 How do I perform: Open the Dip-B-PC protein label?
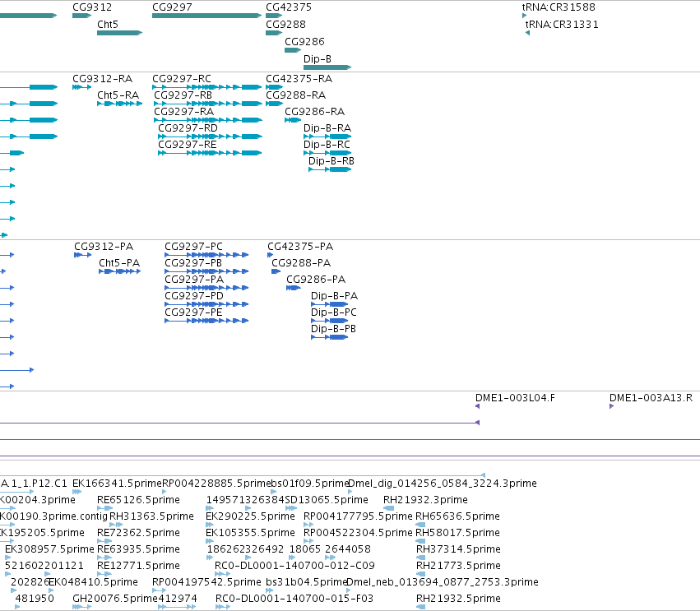(334, 312)
